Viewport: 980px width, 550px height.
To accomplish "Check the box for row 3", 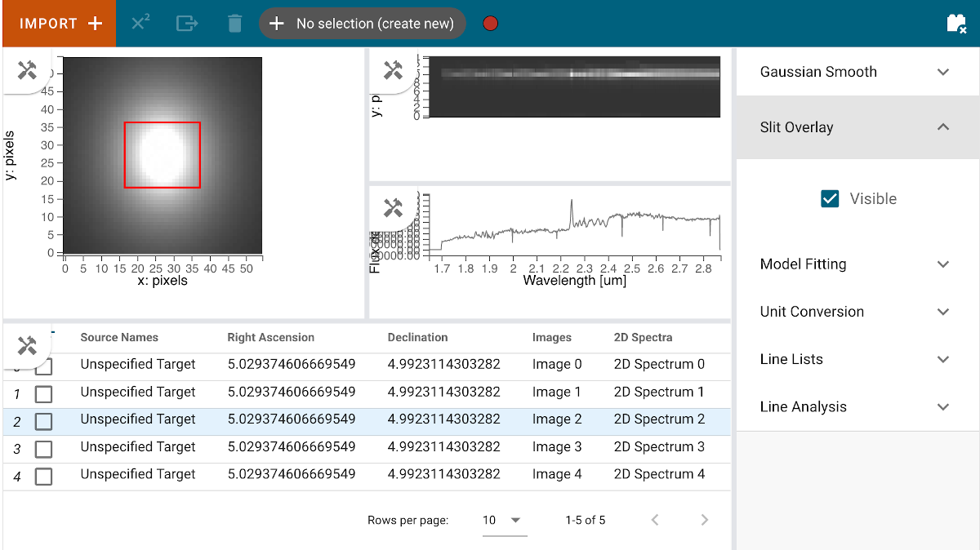I will pyautogui.click(x=43, y=450).
